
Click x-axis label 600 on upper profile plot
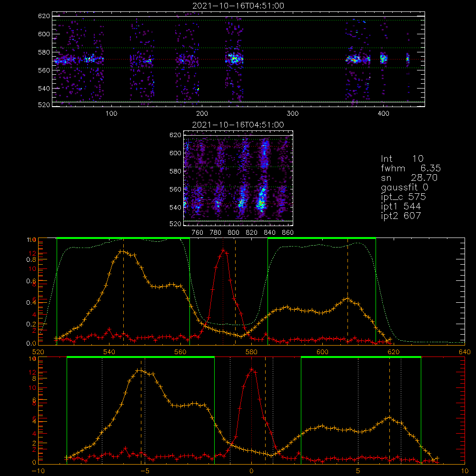[x=322, y=352]
